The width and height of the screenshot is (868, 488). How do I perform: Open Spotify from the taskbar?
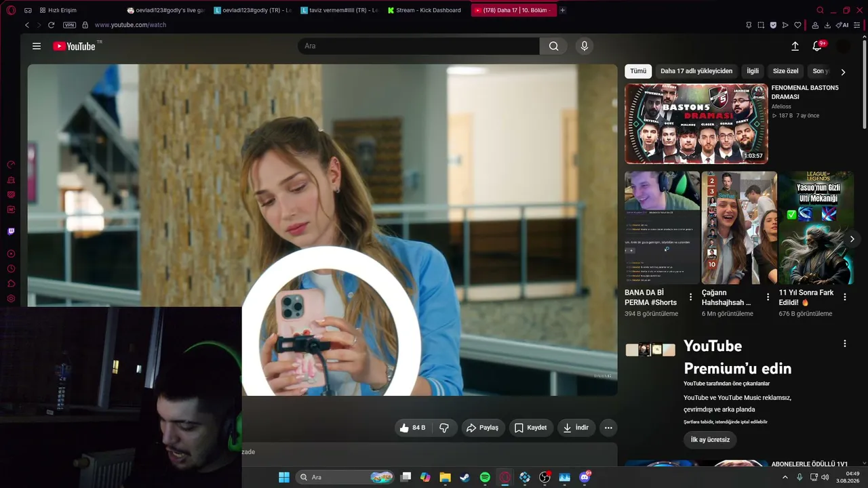(x=485, y=477)
